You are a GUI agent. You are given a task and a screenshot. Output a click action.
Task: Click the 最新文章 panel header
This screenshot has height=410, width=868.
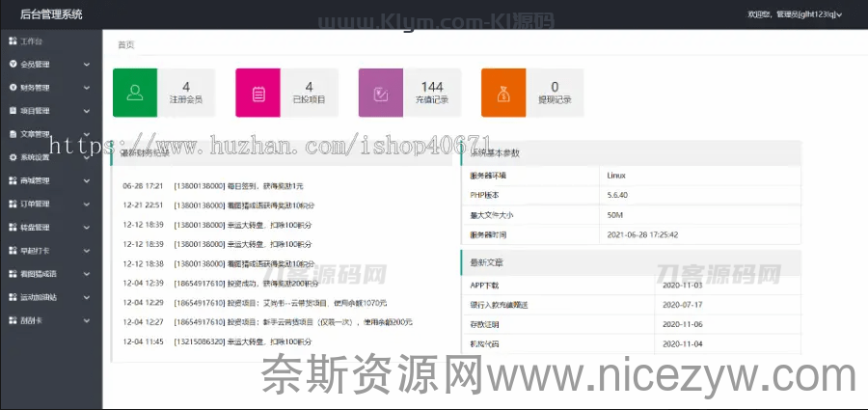pyautogui.click(x=631, y=262)
